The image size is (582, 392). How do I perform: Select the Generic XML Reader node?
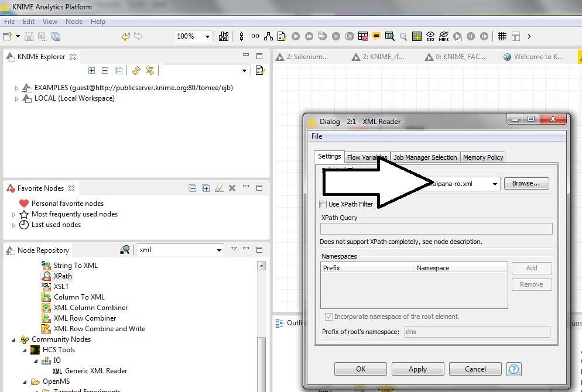[x=96, y=371]
